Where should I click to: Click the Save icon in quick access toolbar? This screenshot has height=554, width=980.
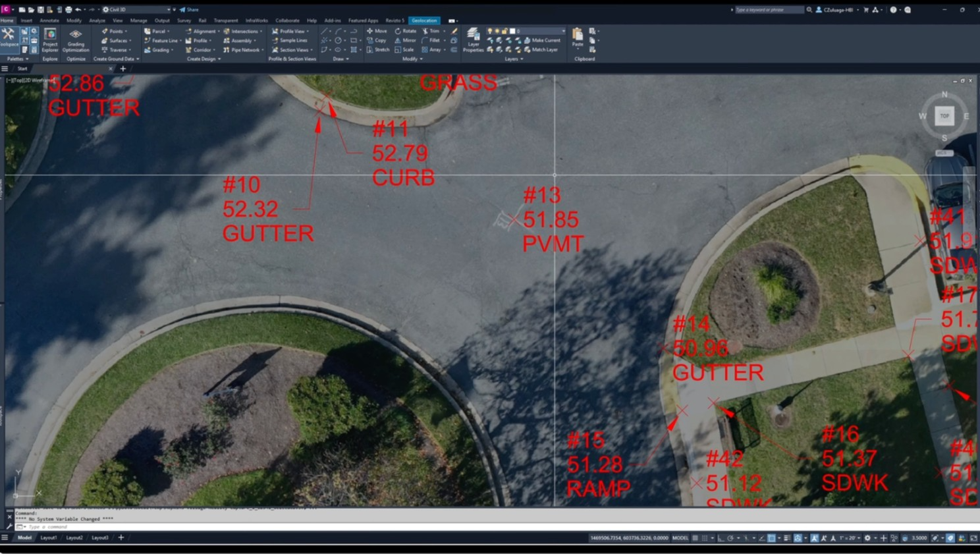pyautogui.click(x=40, y=10)
